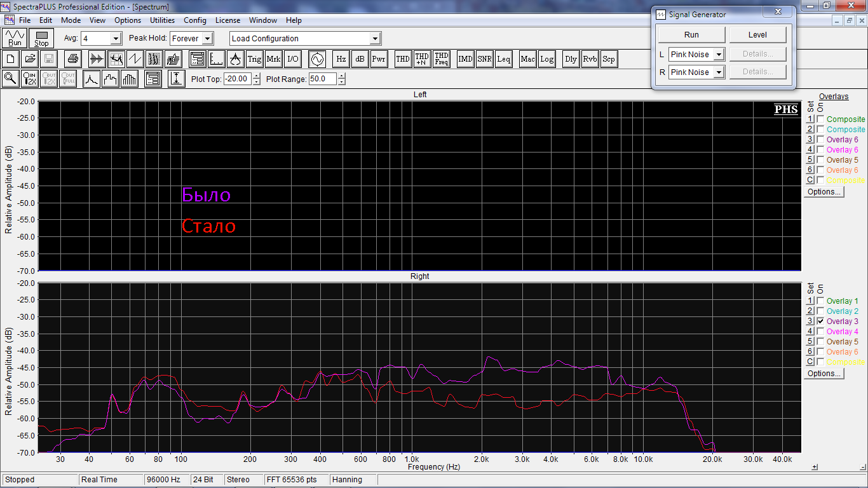
Task: Enable Overlay 3 checkbox in Left panel
Action: coord(820,140)
